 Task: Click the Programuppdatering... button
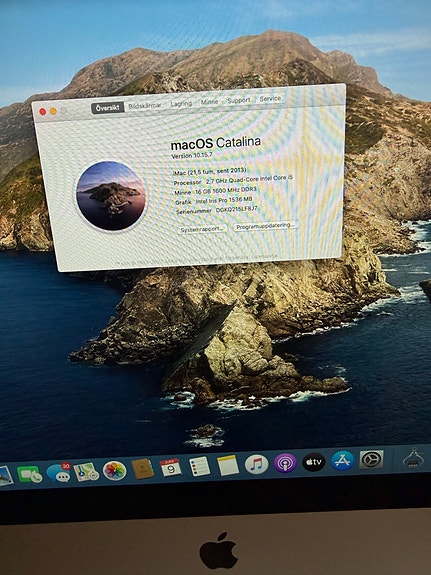[266, 226]
